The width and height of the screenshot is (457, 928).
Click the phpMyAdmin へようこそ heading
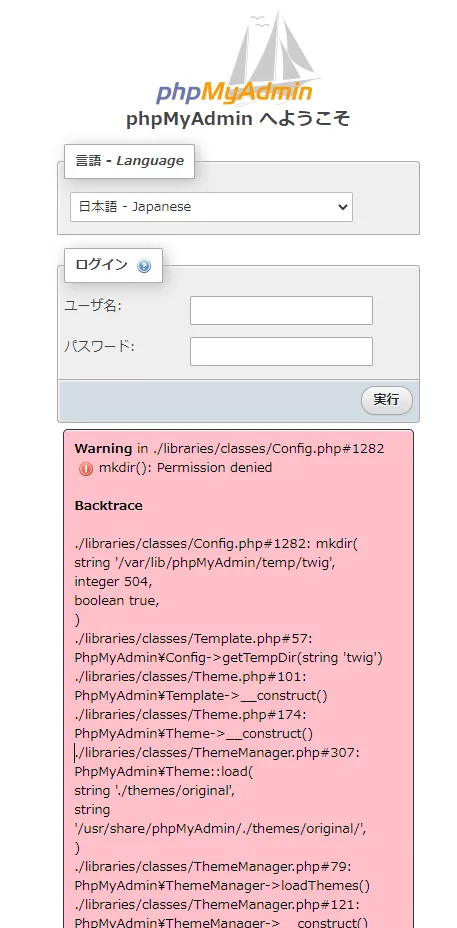coord(238,119)
